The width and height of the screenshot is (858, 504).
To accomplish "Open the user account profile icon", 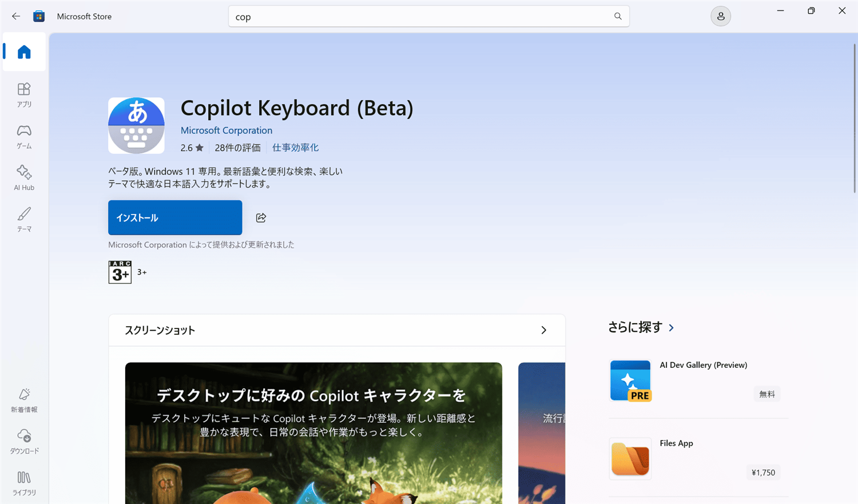I will (721, 16).
